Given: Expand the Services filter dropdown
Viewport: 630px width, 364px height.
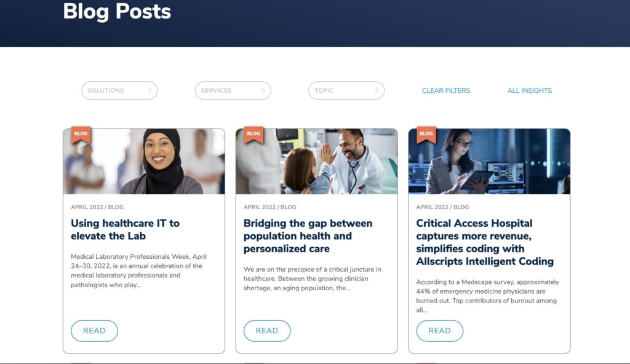Looking at the screenshot, I should pyautogui.click(x=233, y=90).
